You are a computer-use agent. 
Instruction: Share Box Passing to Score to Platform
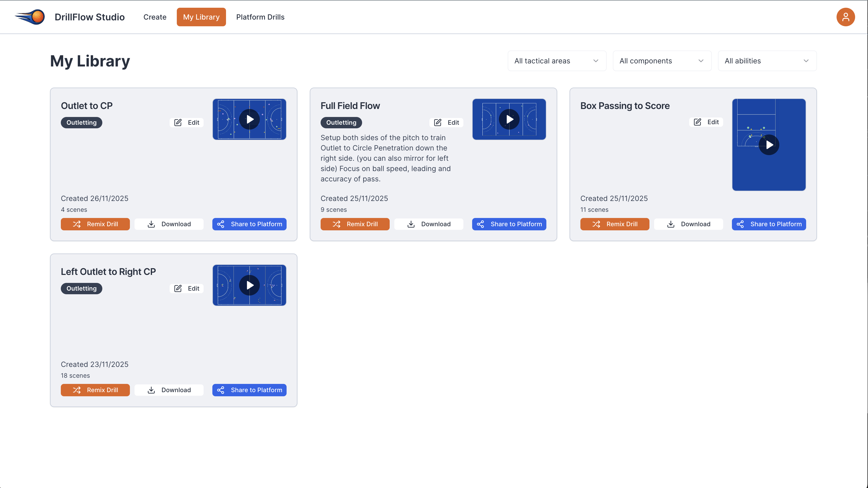click(769, 224)
